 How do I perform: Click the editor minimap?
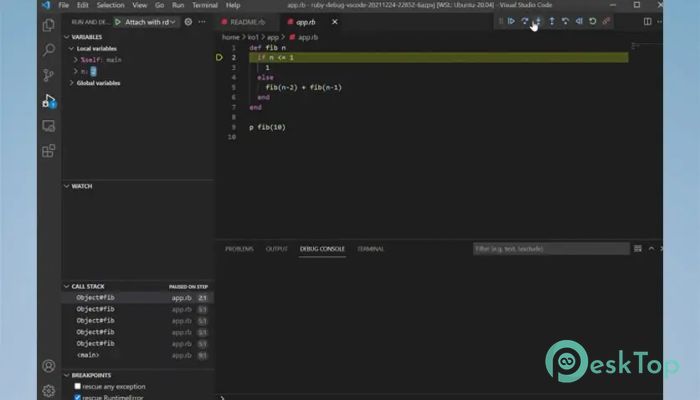pyautogui.click(x=646, y=46)
